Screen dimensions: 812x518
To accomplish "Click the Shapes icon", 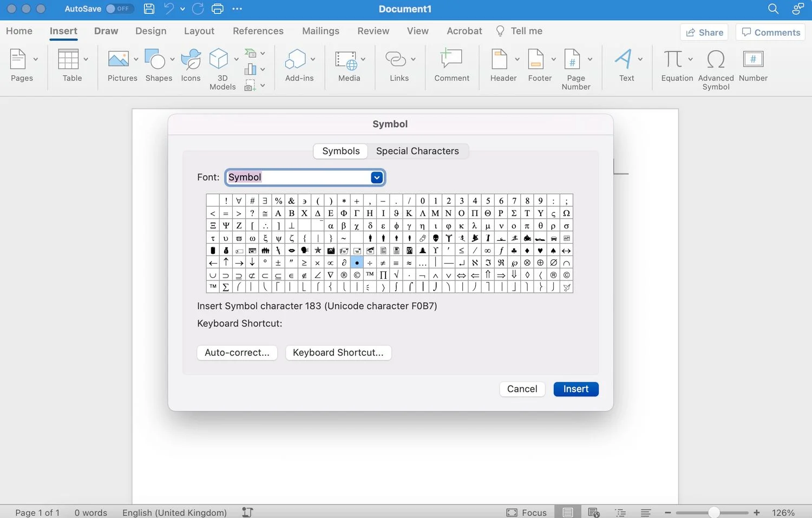I will 155,59.
